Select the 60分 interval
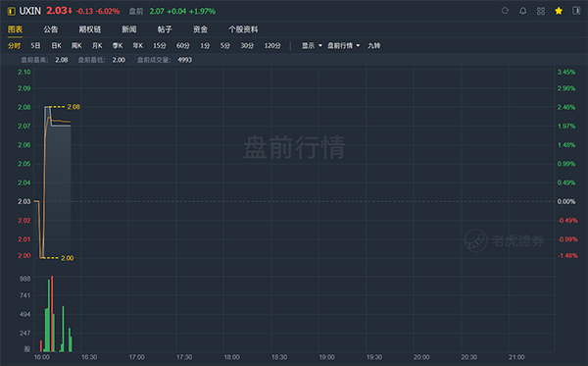The width and height of the screenshot is (588, 366). click(183, 45)
